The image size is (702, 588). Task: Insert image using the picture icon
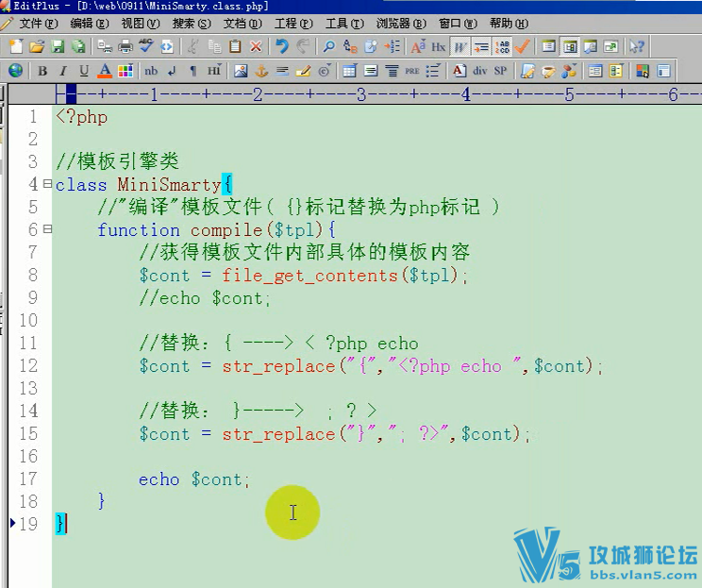241,71
